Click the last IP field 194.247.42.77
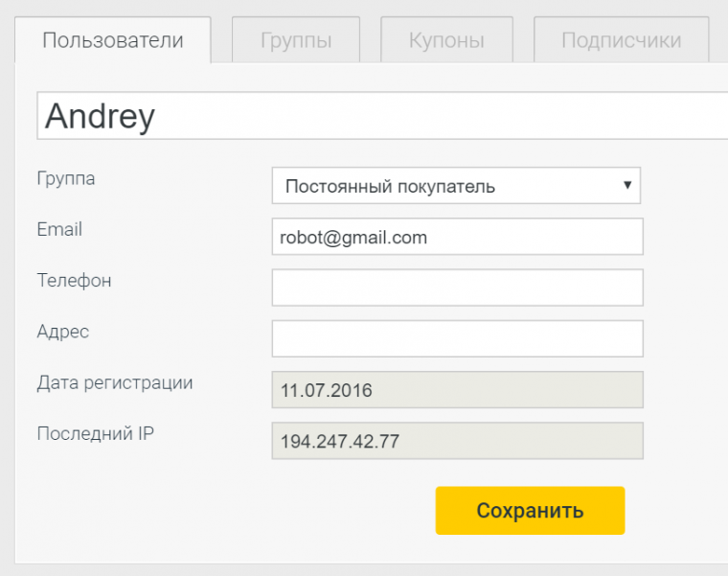The height and width of the screenshot is (576, 728). click(457, 441)
